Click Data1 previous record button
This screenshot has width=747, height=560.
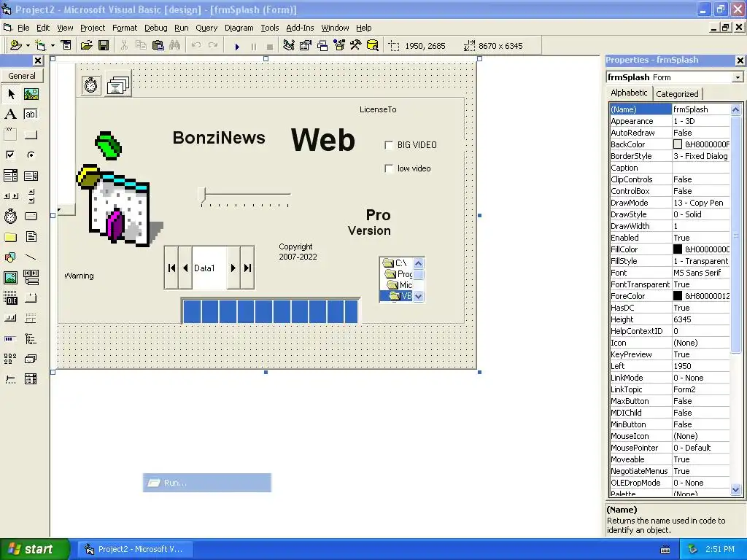pos(185,268)
